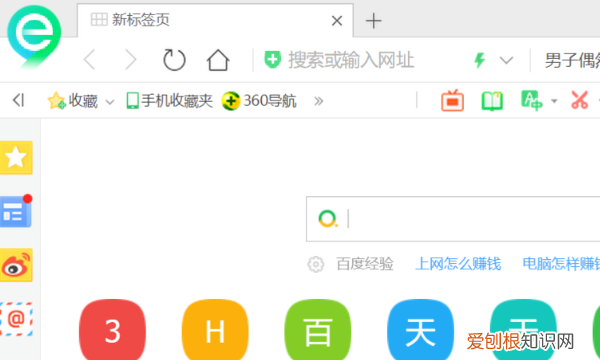The image size is (600, 360).
Task: Open the 电脑怎样赚钱 link
Action: 561,264
